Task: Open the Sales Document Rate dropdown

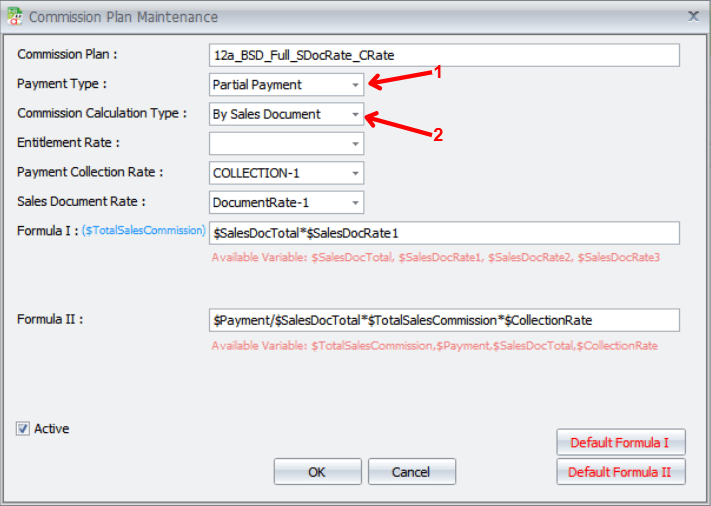Action: tap(355, 203)
